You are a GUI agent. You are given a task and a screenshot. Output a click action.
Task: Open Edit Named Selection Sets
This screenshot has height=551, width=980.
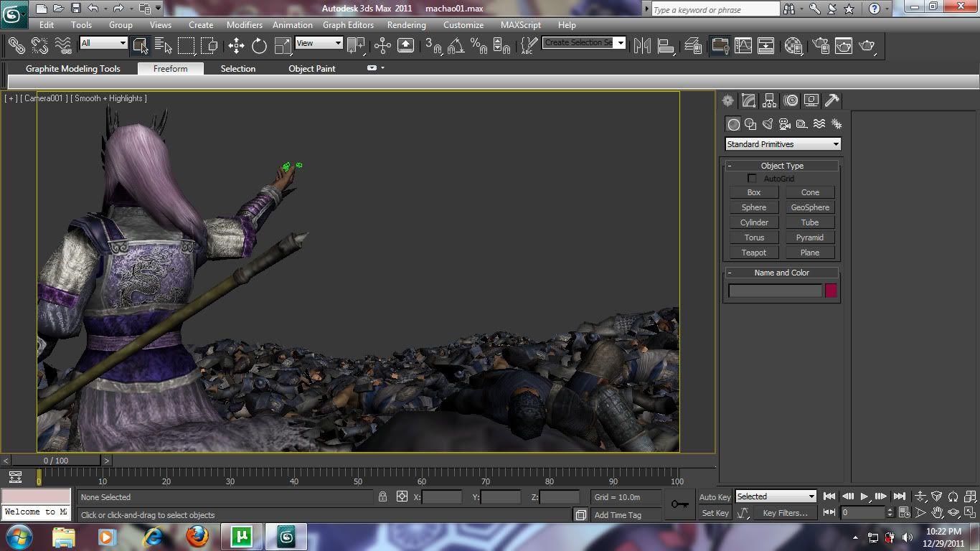coord(529,45)
